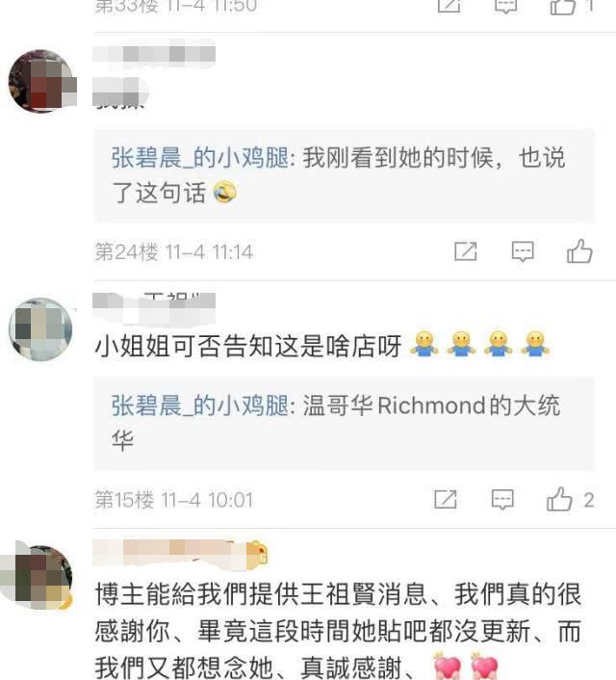Open 张碧晨_的小鸡腿 profile in Richmond reply
This screenshot has height=680, width=616.
click(200, 405)
